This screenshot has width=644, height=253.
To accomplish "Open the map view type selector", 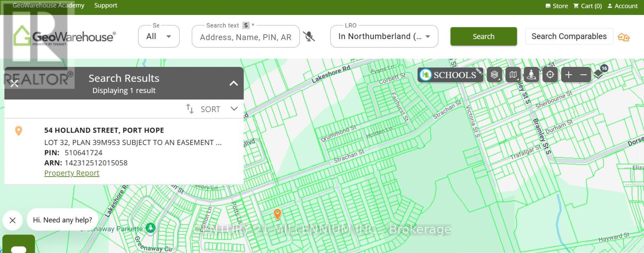I will coord(513,75).
